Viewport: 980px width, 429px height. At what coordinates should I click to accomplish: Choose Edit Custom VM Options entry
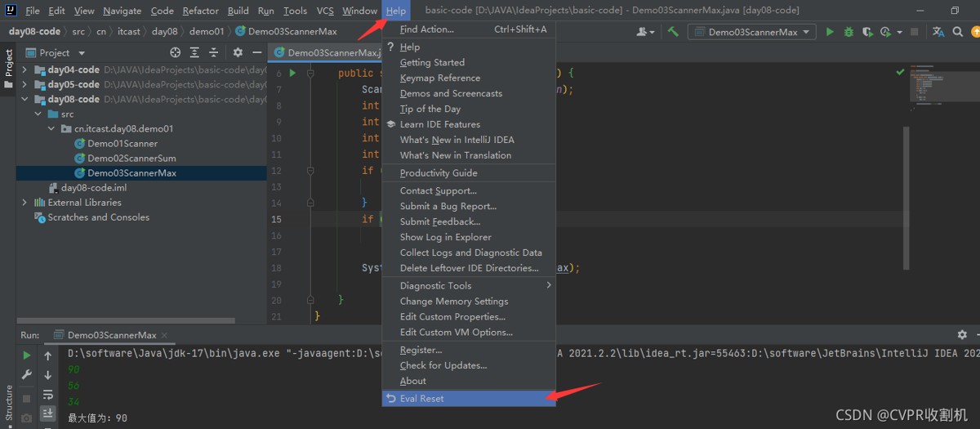(469, 333)
